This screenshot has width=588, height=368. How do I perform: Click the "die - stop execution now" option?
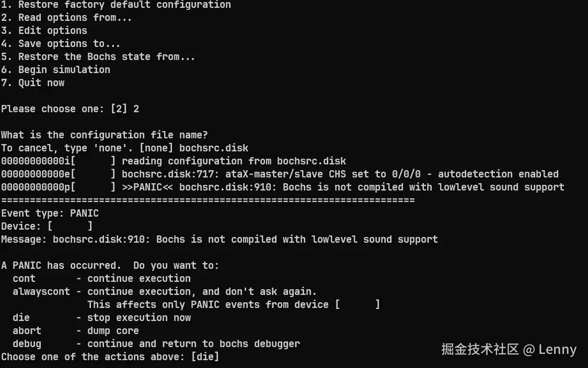101,318
